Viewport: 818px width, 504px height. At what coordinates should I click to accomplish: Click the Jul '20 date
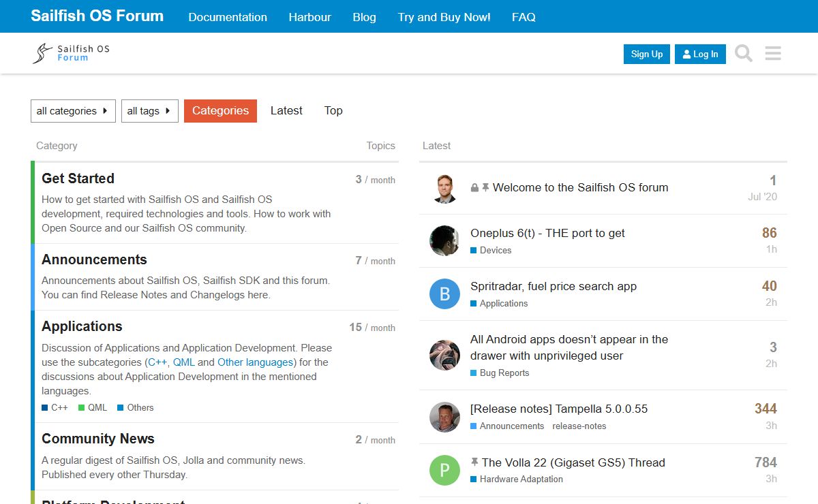(762, 197)
